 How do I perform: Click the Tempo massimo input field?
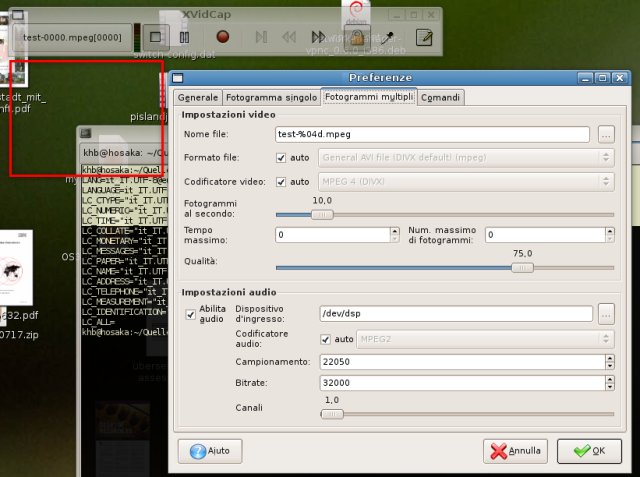333,235
